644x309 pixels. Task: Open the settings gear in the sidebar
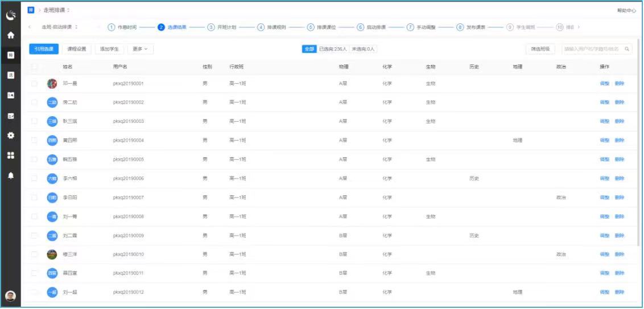tap(10, 135)
